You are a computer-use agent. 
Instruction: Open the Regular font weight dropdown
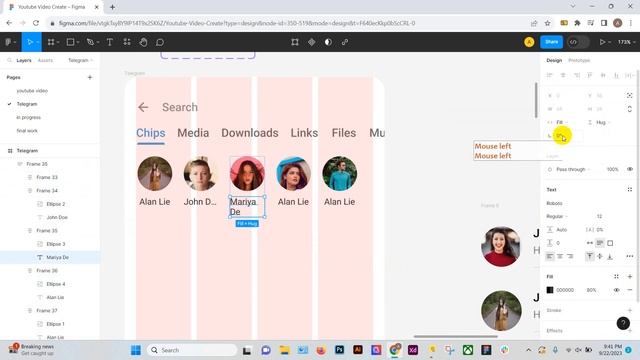(x=557, y=216)
